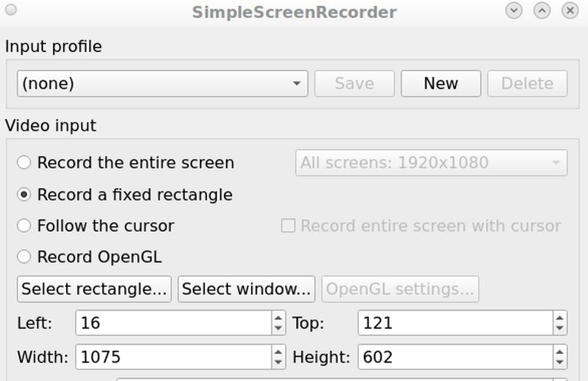
Task: Decrease the Left value with down arrow
Action: coord(279,328)
